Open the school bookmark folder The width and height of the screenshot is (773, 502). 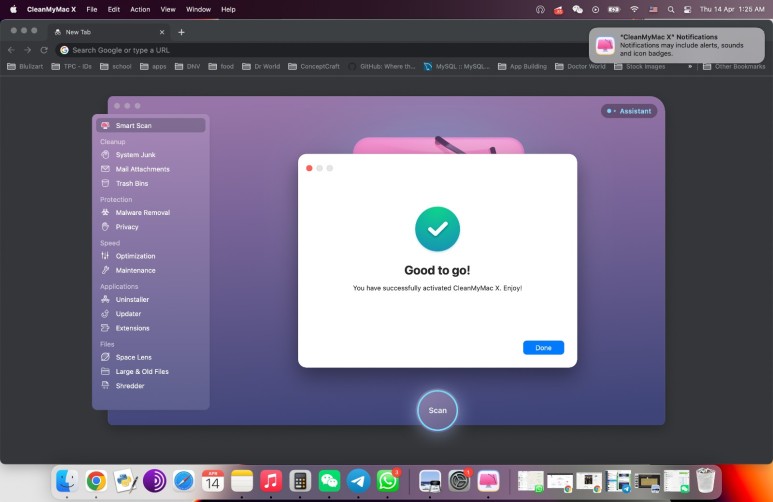(x=116, y=67)
